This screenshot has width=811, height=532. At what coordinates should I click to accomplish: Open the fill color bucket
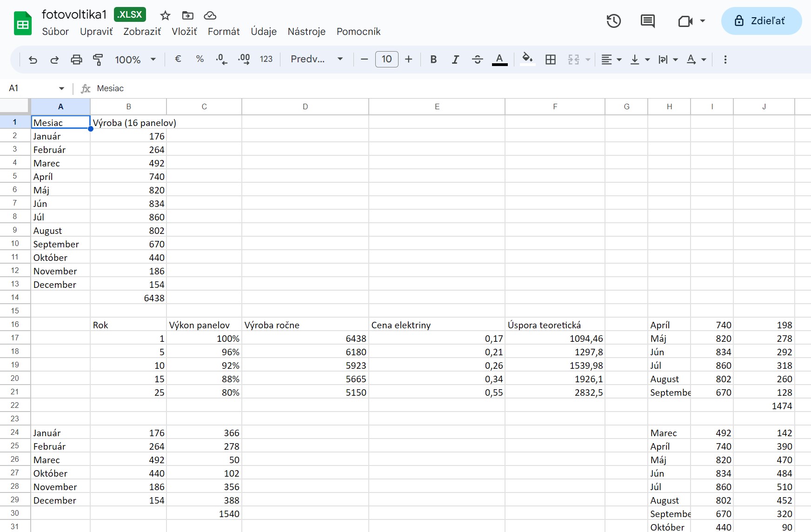click(527, 60)
